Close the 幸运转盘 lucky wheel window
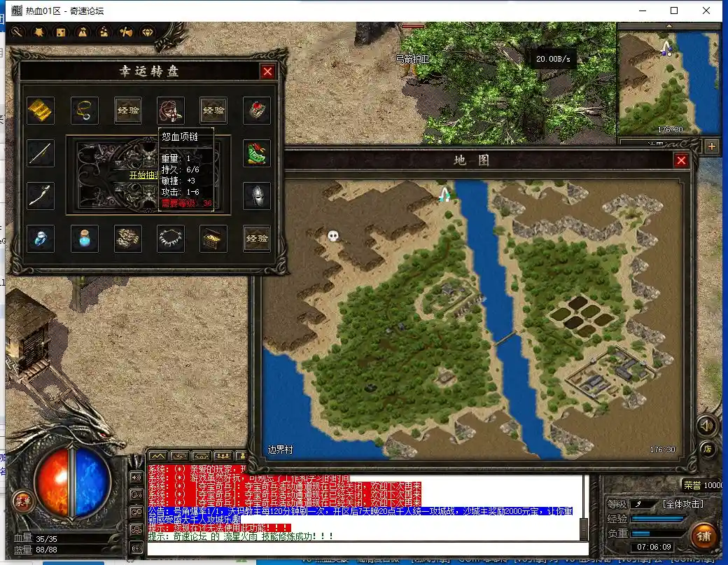 267,71
